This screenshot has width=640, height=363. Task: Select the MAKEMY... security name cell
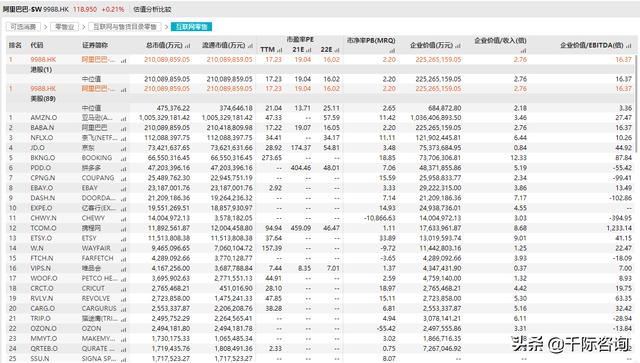pyautogui.click(x=98, y=339)
